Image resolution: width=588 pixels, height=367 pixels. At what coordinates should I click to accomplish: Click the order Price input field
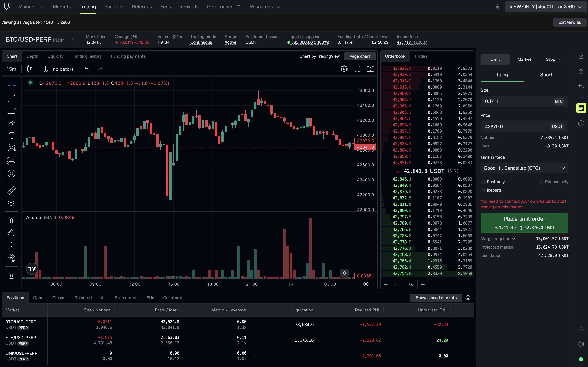click(x=524, y=127)
